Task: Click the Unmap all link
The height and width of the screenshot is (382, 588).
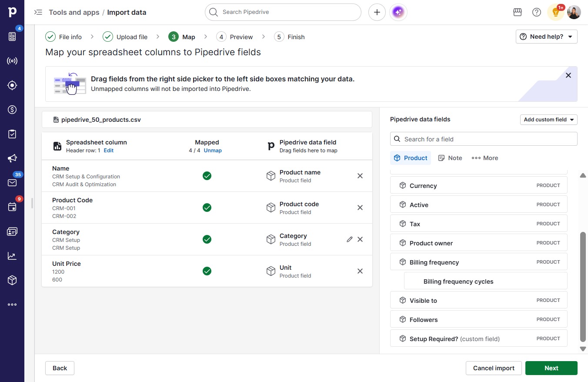Action: [213, 151]
